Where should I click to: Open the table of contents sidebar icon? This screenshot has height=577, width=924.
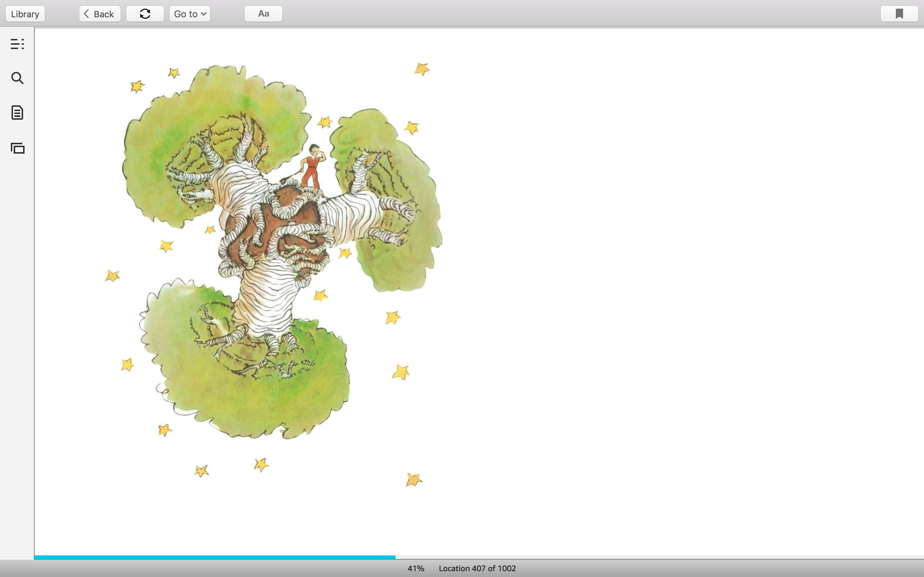click(x=17, y=44)
